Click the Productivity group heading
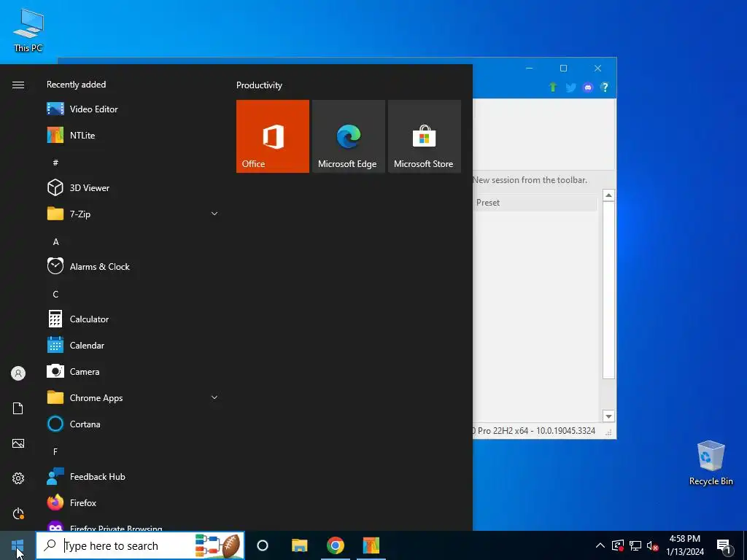The image size is (747, 560). 259,85
